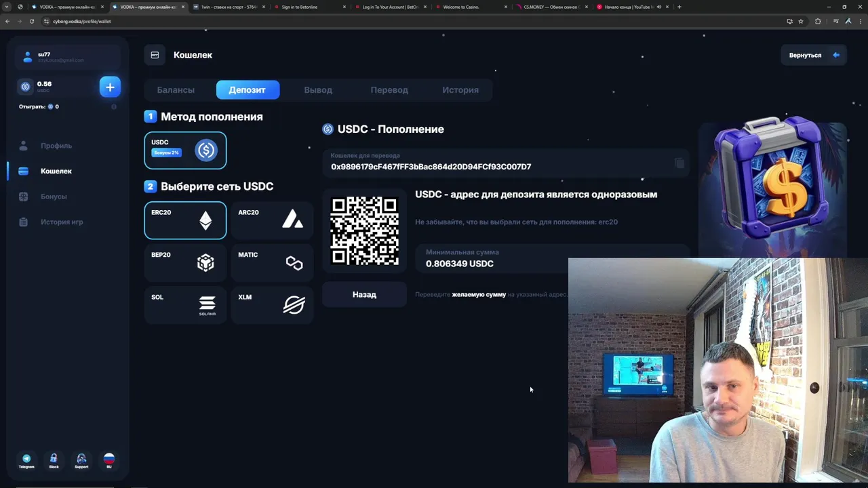Click the blue plus deposit button

pos(110,87)
